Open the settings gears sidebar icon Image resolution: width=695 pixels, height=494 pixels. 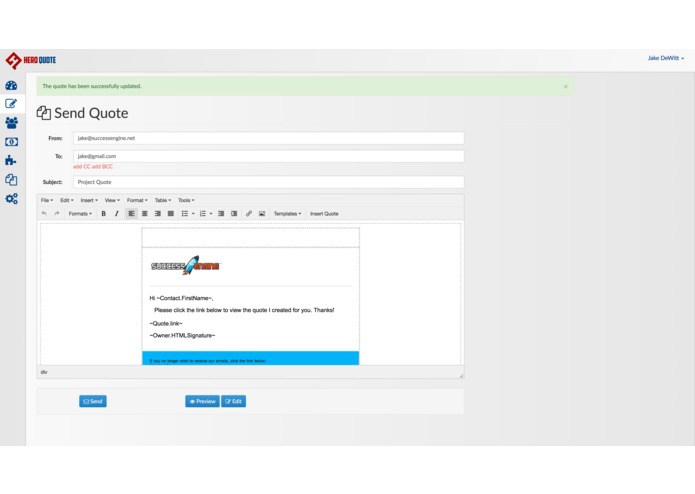[12, 198]
